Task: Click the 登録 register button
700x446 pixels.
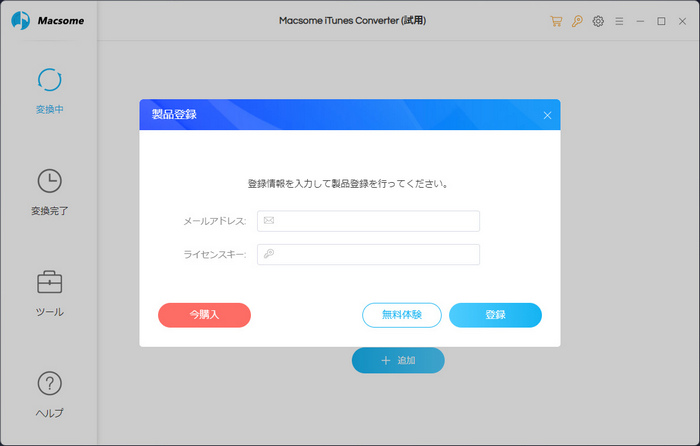Action: tap(496, 315)
